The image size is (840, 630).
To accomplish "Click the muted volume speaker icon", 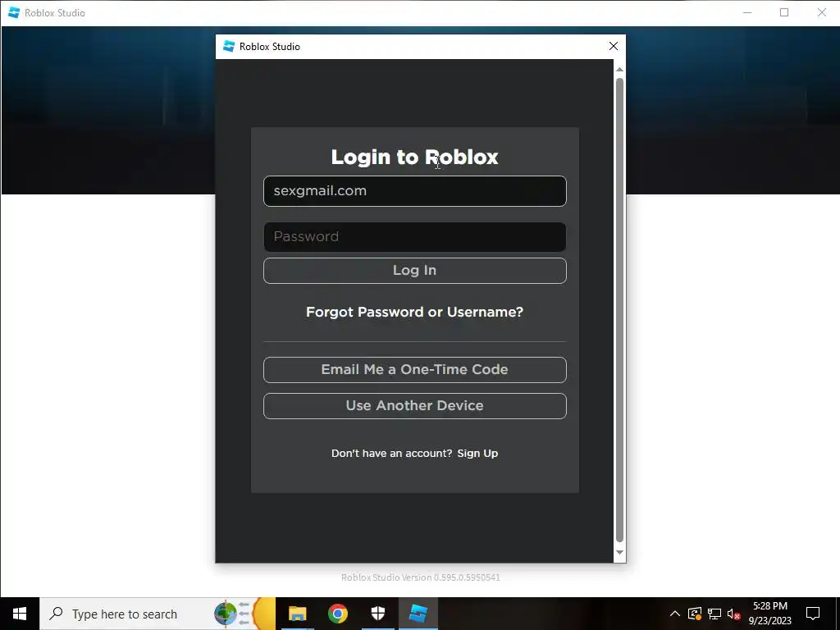I will (733, 614).
